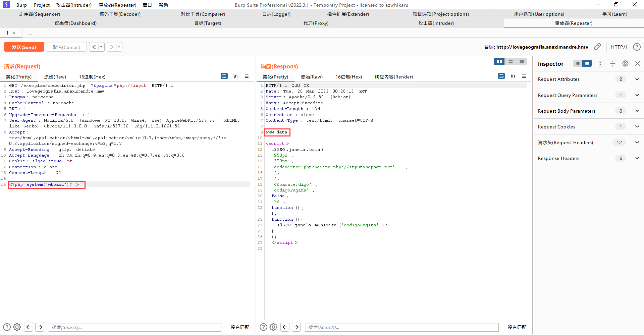Image resolution: width=644 pixels, height=335 pixels.
Task: Open response search help icon
Action: [264, 327]
